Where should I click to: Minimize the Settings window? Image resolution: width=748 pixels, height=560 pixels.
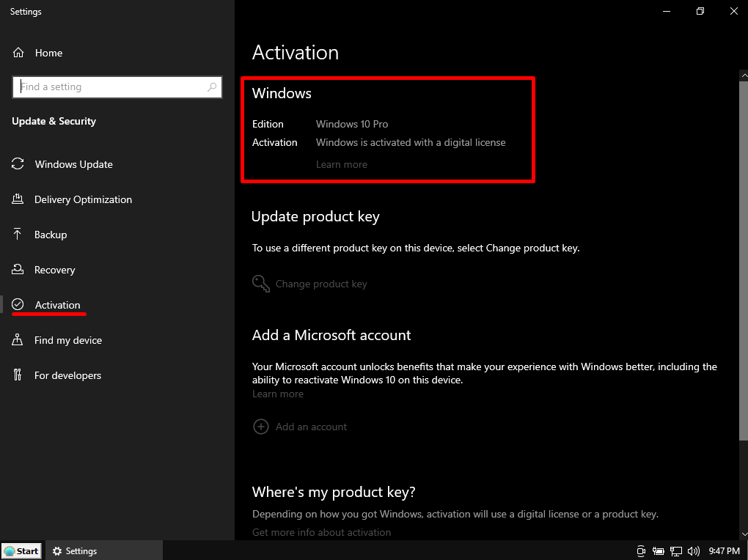667,11
